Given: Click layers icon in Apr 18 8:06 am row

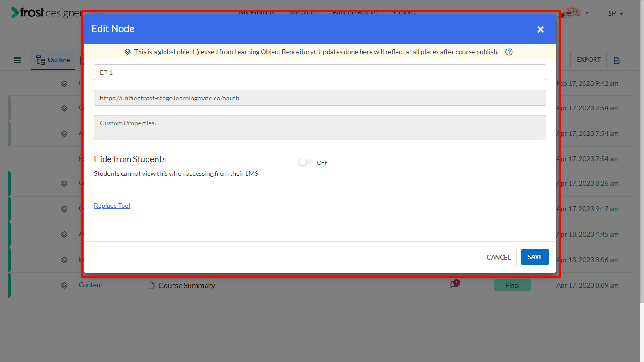Looking at the screenshot, I should click(64, 260).
